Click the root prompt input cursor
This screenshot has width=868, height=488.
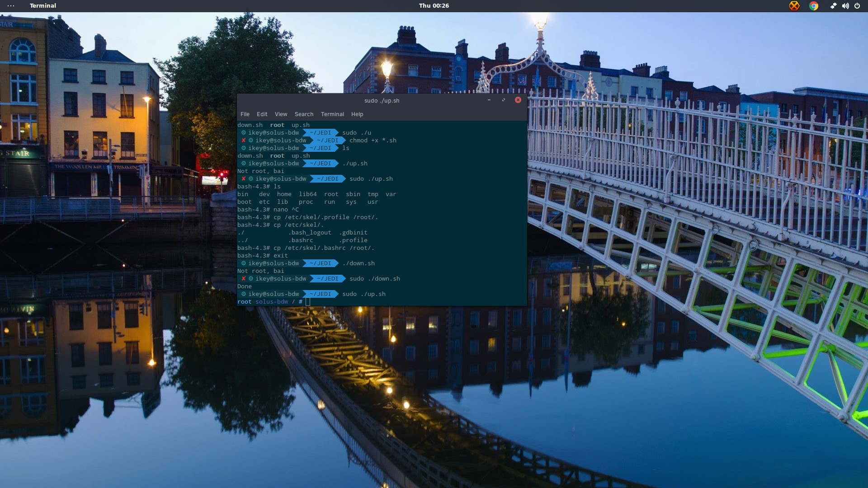[308, 302]
